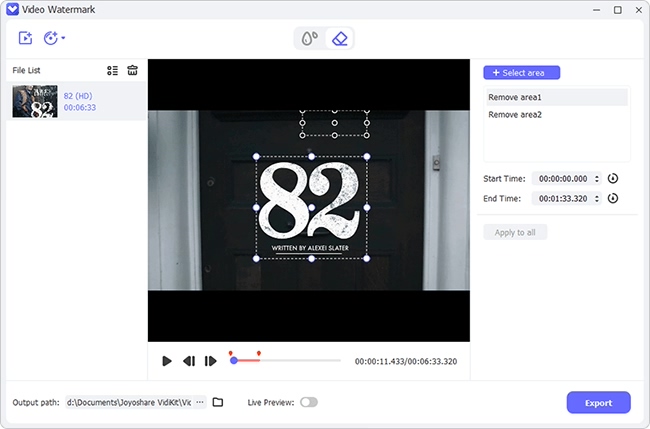Screen dimensions: 650x429
Task: Step to the previous frame
Action: pyautogui.click(x=189, y=361)
